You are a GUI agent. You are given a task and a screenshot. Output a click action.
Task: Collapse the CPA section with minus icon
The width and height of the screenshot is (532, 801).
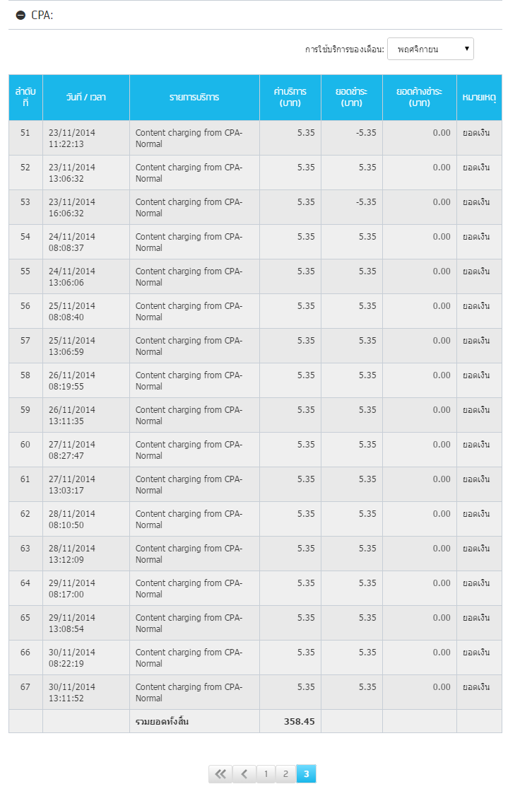tap(20, 16)
